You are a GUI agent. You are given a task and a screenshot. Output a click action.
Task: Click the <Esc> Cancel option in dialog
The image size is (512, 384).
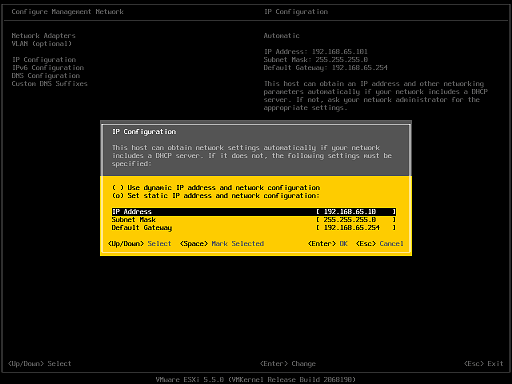click(380, 244)
